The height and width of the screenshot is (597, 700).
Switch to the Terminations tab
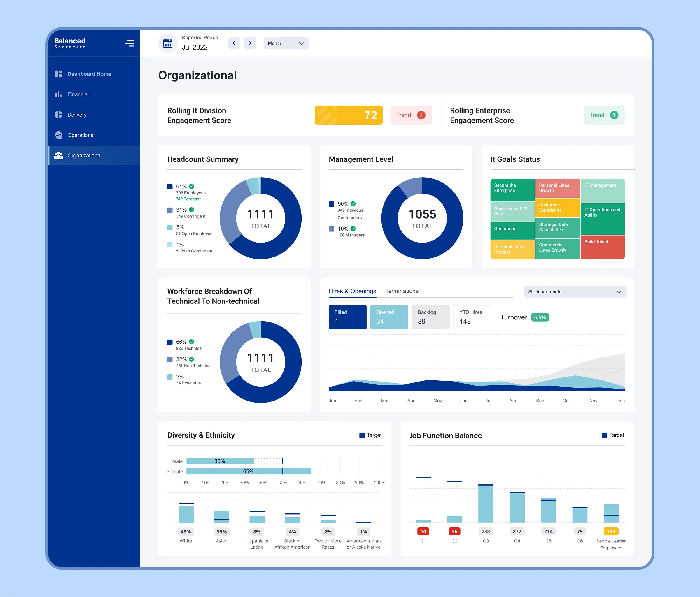tap(402, 291)
